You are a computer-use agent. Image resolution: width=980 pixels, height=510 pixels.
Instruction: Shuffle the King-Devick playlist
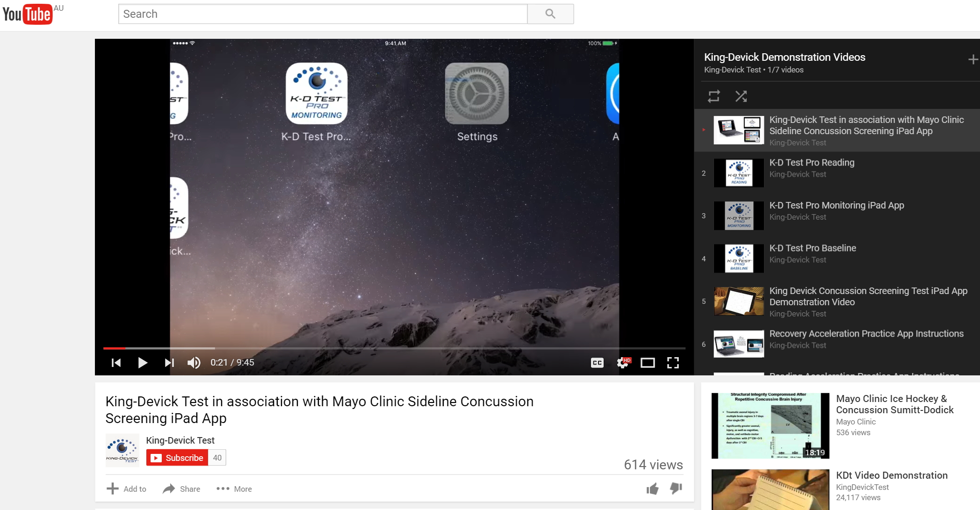coord(741,96)
